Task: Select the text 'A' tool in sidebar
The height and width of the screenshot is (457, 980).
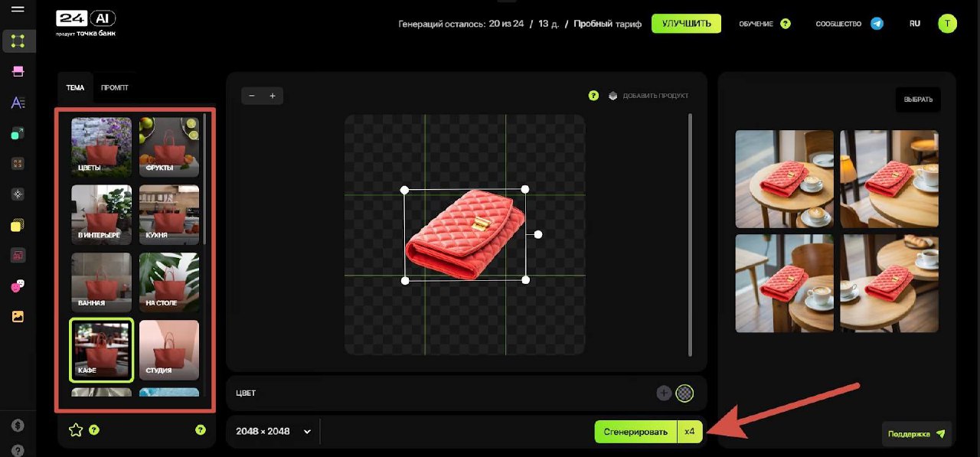Action: point(18,103)
